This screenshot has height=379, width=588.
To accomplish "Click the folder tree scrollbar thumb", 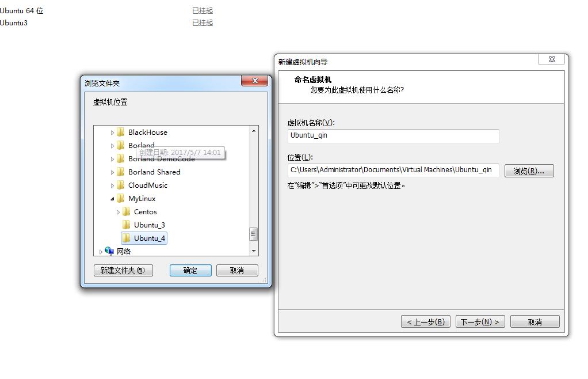I will pos(254,234).
